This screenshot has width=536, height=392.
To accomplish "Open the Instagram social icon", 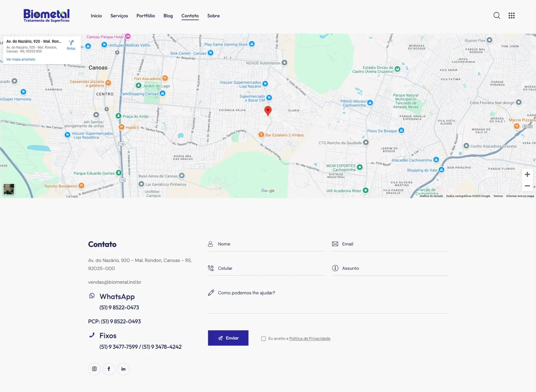I will (x=94, y=369).
